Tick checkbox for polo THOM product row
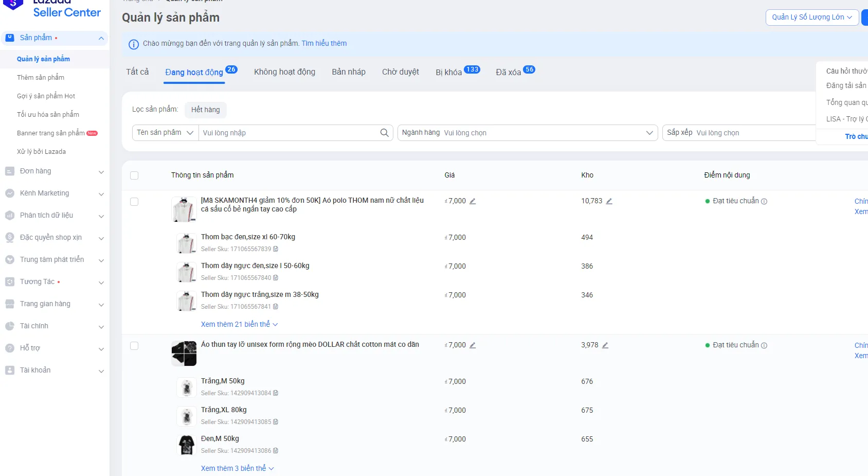868x476 pixels. (x=134, y=202)
